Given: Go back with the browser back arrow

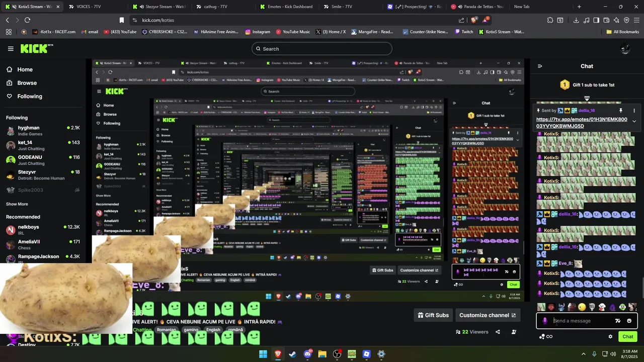Looking at the screenshot, I should pos(7,20).
